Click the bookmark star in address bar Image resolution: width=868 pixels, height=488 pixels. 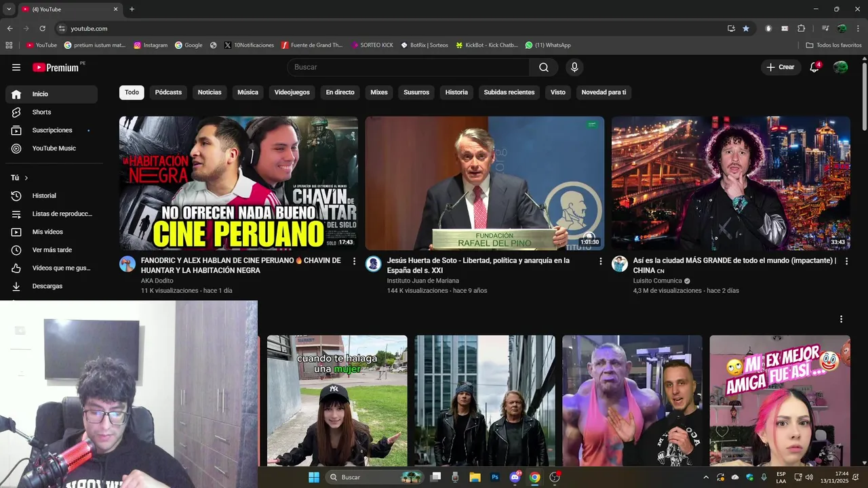pyautogui.click(x=746, y=28)
